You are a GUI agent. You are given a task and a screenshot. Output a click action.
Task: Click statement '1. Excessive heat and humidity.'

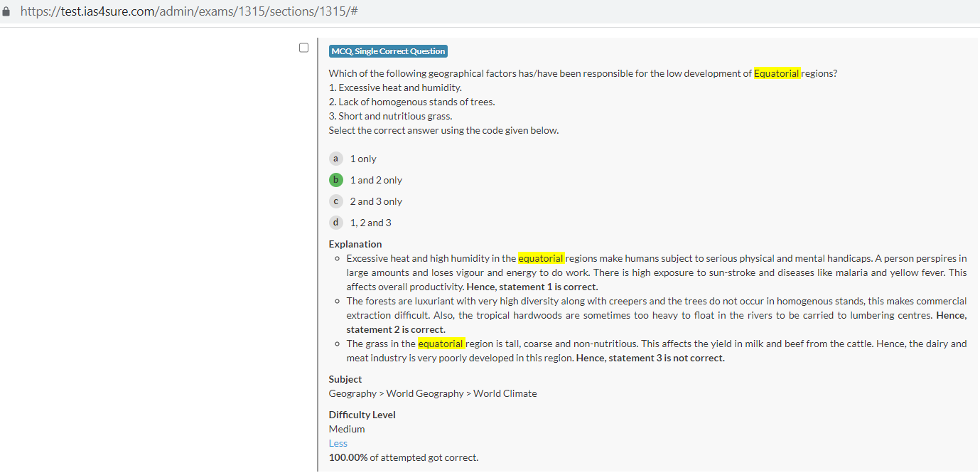[x=395, y=87]
